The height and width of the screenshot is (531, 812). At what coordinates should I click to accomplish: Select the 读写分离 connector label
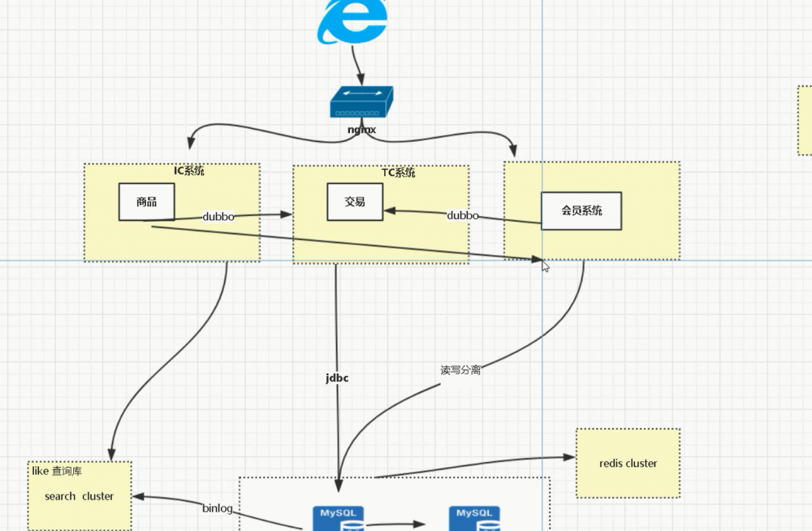click(460, 370)
